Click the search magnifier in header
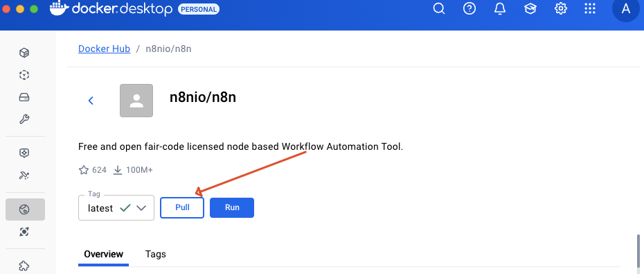This screenshot has width=644, height=274. [439, 8]
